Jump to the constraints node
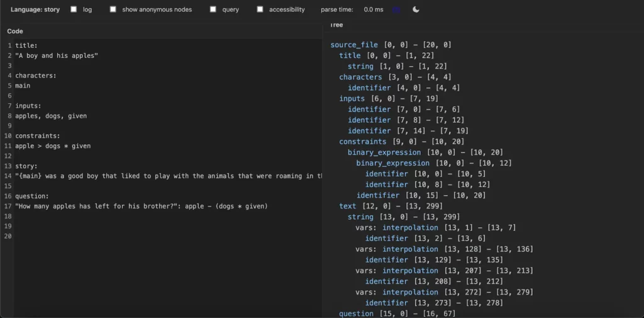This screenshot has width=644, height=318. (362, 142)
